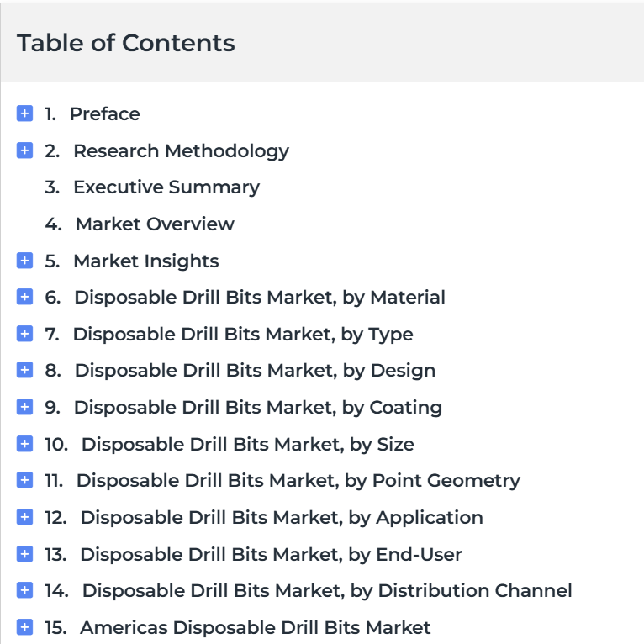Click plus icon beside by End-User section

pos(24,554)
